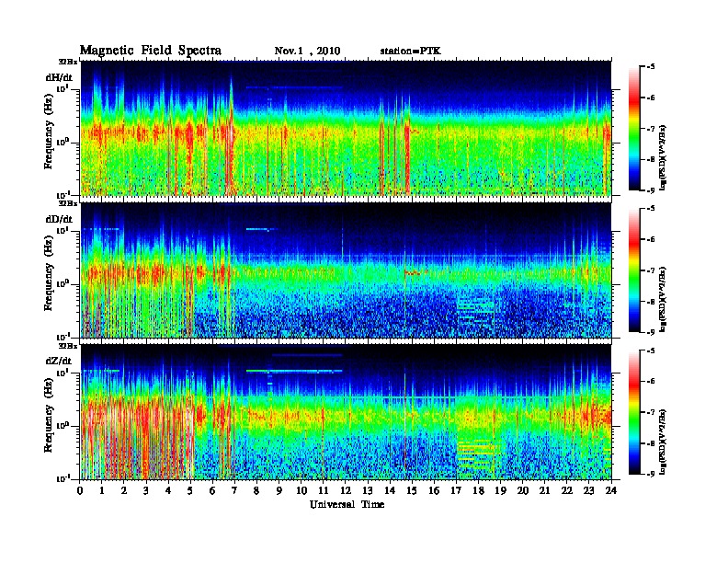Click the "dD/dt" panel label
The image size is (728, 563).
click(x=59, y=219)
